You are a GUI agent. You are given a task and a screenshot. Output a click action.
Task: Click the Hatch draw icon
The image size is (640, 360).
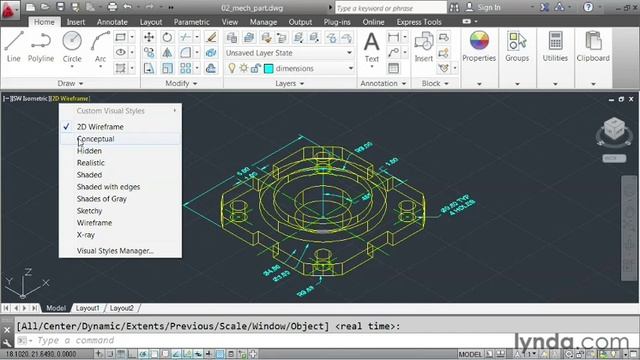[120, 68]
